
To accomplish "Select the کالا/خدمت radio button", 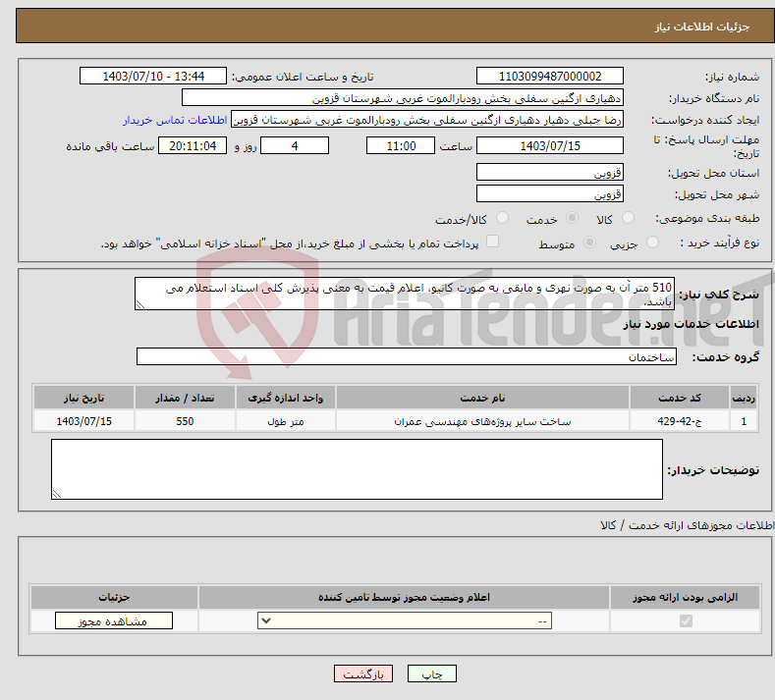I will click(x=502, y=217).
